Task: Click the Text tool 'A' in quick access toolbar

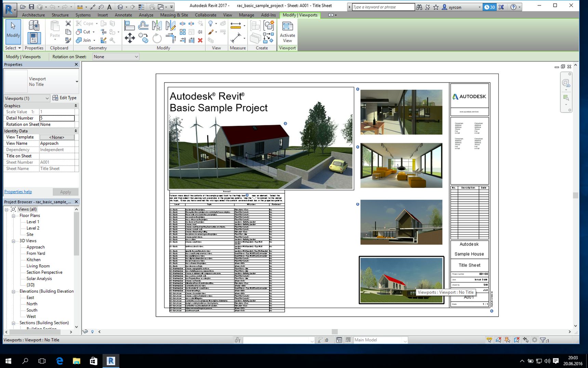Action: (x=109, y=7)
